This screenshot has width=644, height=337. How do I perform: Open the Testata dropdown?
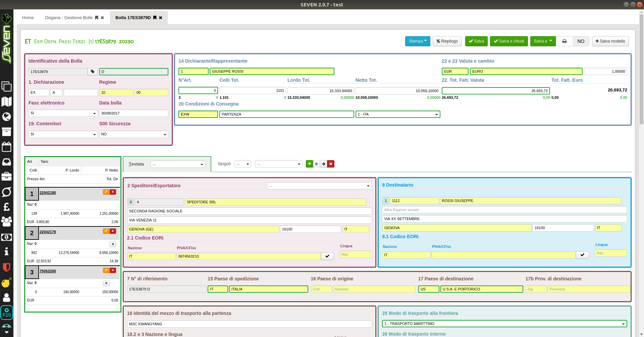[x=178, y=164]
